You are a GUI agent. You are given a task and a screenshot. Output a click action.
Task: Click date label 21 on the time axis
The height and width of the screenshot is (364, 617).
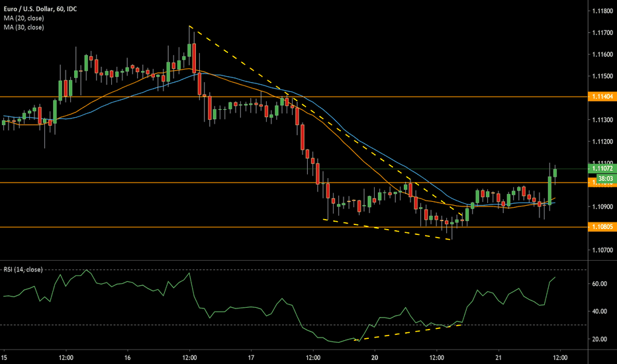499,356
